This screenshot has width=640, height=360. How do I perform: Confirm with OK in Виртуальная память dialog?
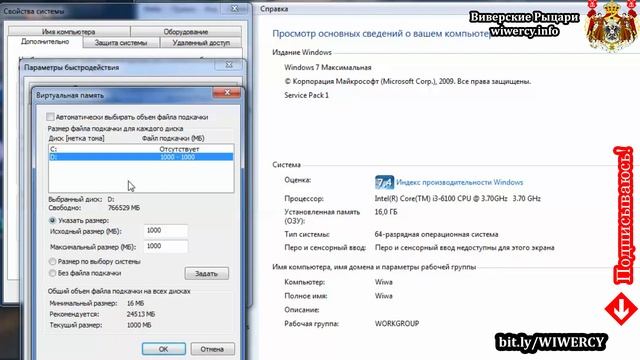[x=163, y=349]
